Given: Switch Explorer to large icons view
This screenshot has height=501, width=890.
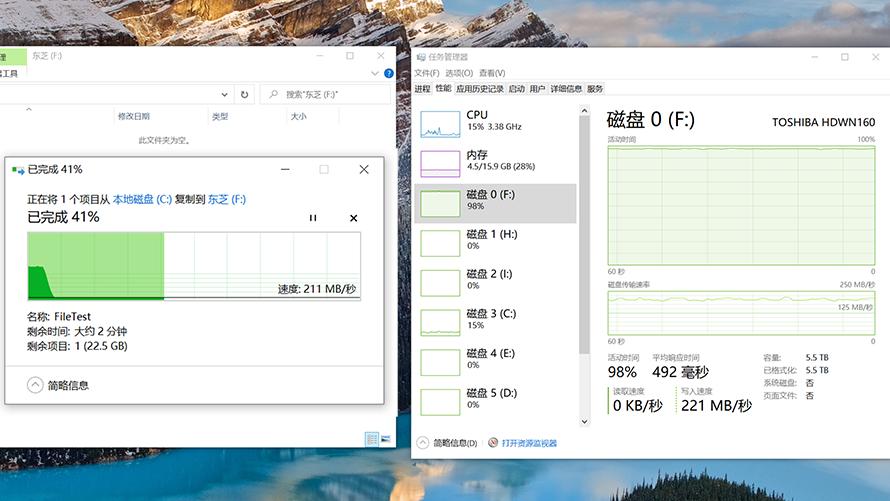Looking at the screenshot, I should pyautogui.click(x=386, y=439).
